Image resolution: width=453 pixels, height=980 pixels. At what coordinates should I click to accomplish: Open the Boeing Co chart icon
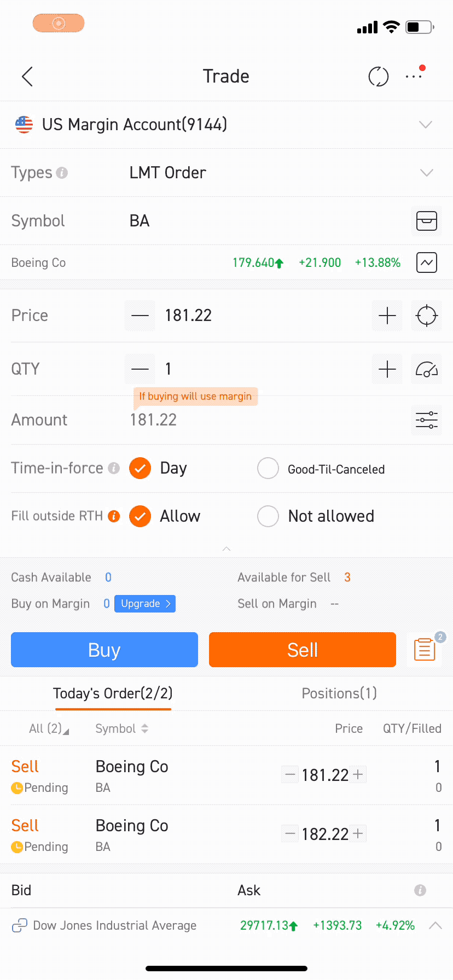pyautogui.click(x=427, y=262)
